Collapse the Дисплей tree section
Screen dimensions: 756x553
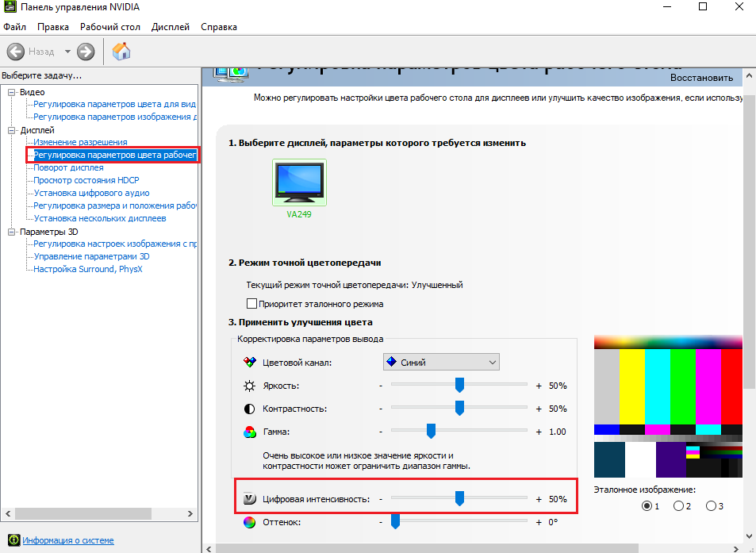coord(12,129)
